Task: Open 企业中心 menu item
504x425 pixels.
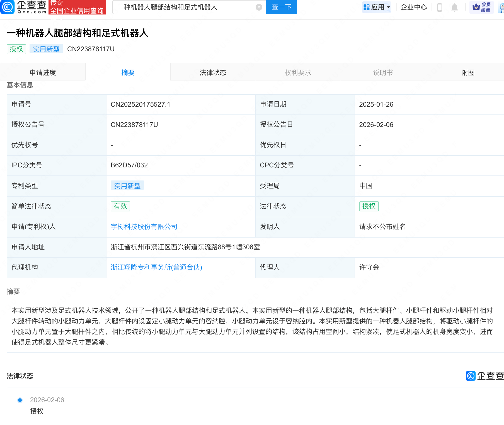Action: (x=413, y=7)
